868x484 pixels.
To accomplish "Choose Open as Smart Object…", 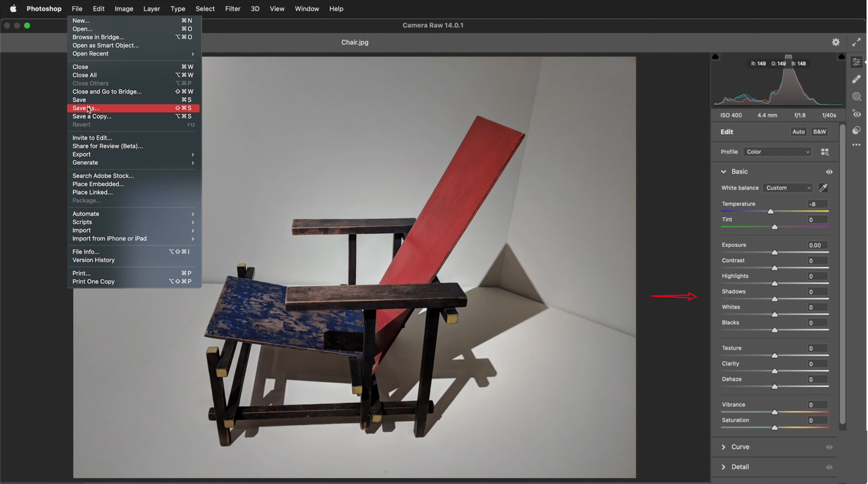I will point(134,45).
